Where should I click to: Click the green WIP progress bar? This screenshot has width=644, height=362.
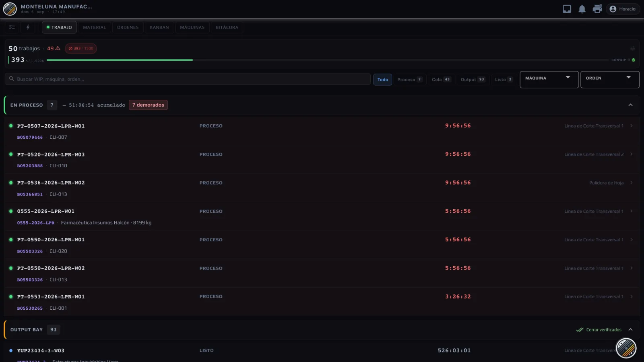click(120, 60)
